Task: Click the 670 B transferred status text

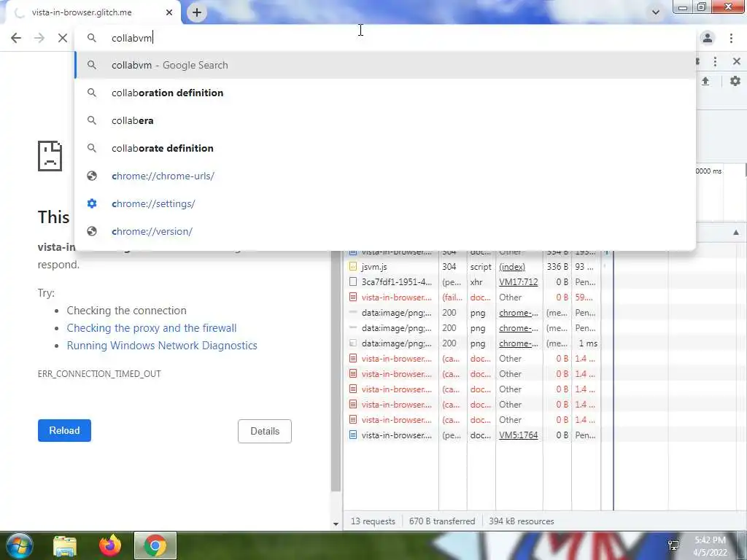Action: [442, 521]
